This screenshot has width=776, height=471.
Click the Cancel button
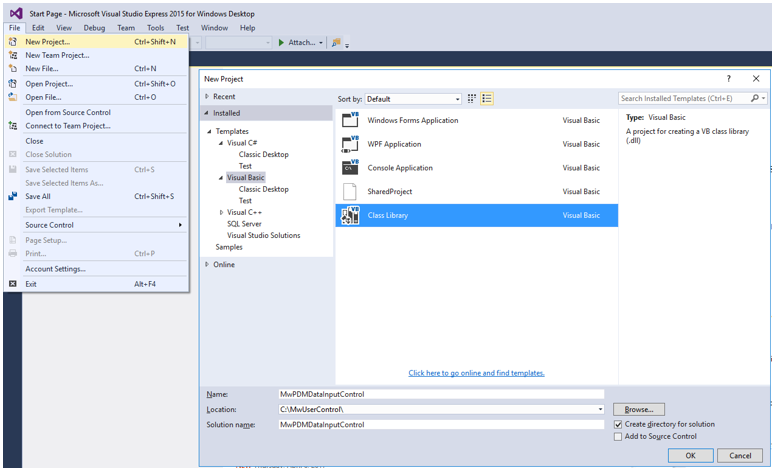(x=740, y=456)
